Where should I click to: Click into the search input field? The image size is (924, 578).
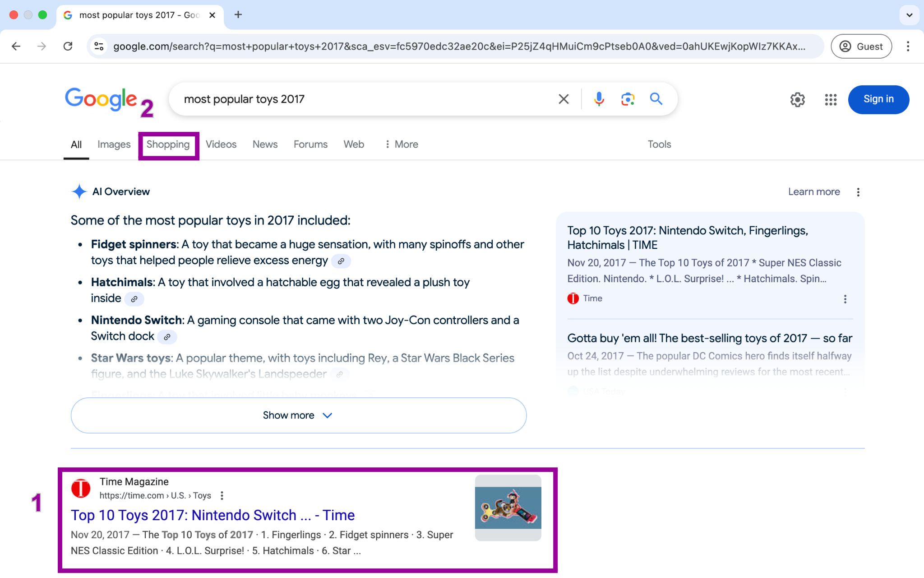pyautogui.click(x=365, y=99)
